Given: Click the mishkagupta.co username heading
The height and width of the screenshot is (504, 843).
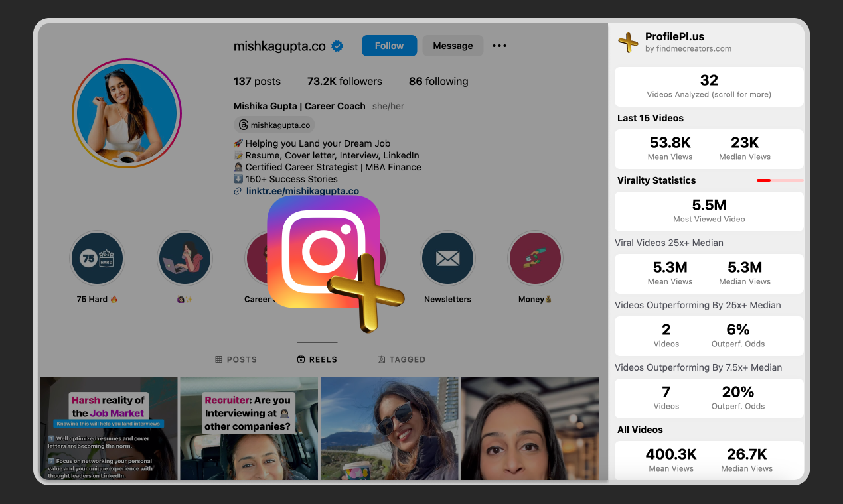Looking at the screenshot, I should [279, 46].
